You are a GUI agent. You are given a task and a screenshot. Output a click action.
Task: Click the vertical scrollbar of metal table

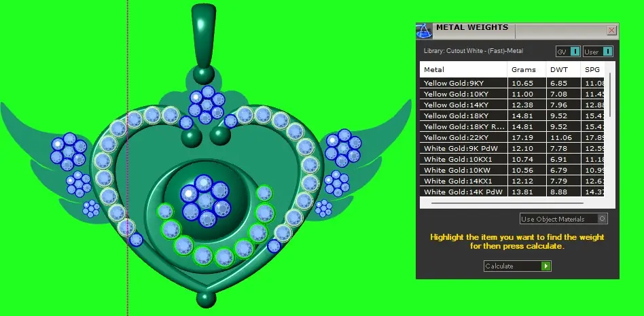[610, 94]
